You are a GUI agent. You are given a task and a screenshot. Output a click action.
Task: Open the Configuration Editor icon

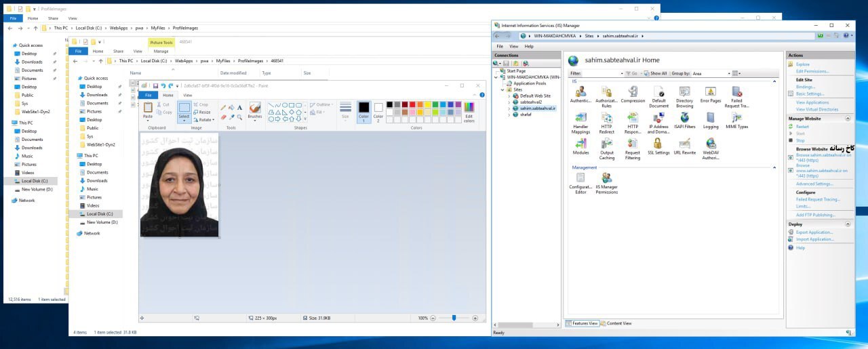[x=580, y=183]
